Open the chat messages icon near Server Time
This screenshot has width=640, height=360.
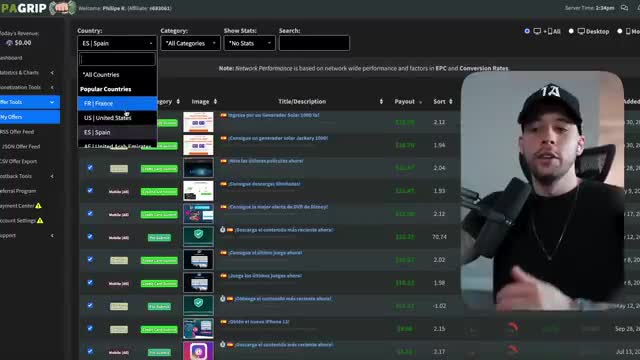pyautogui.click(x=624, y=8)
